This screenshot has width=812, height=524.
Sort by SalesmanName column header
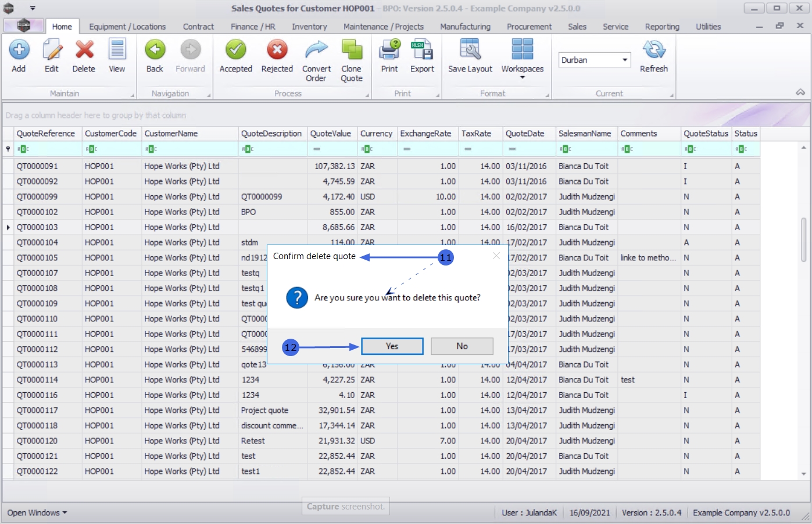tap(586, 134)
